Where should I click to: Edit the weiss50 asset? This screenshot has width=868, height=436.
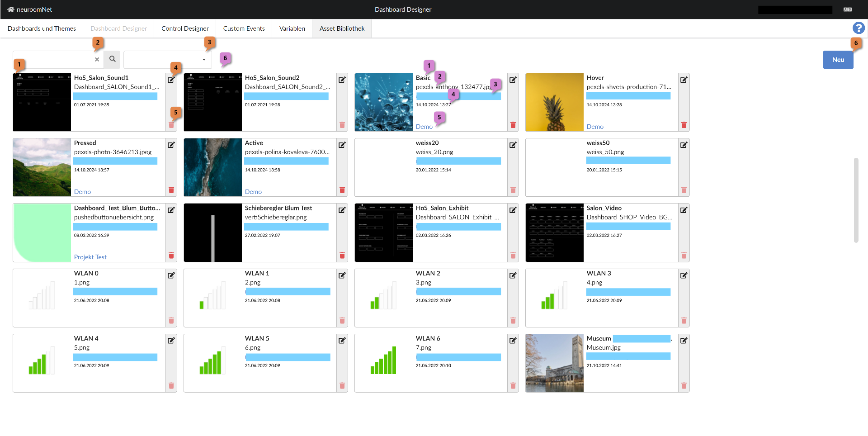[x=684, y=145]
